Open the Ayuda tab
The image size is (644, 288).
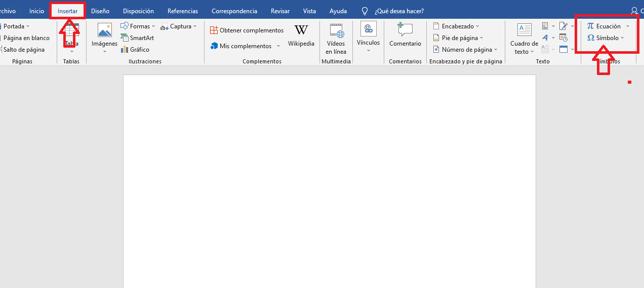coord(338,11)
